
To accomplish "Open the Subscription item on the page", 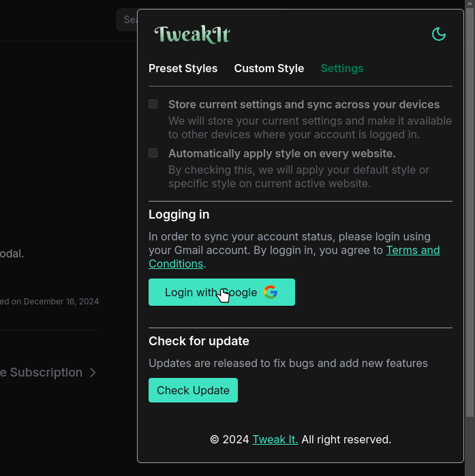I will click(41, 372).
